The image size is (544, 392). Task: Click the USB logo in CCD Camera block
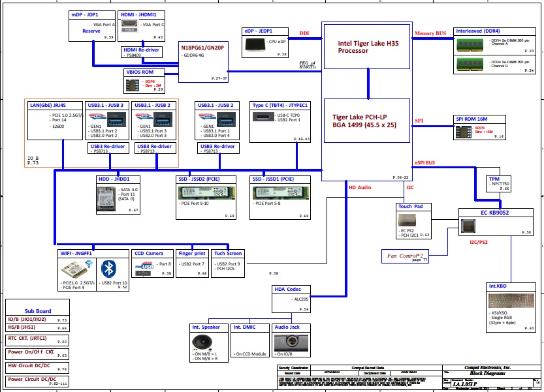click(144, 267)
